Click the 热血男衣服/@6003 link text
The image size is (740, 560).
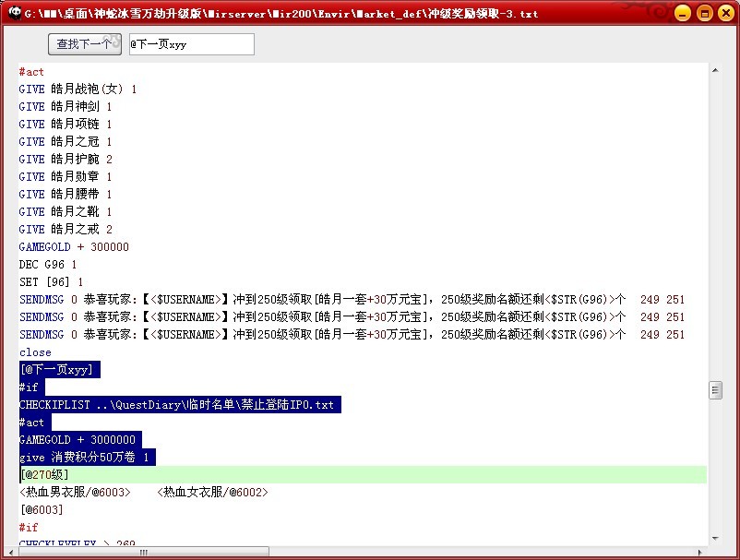point(75,493)
